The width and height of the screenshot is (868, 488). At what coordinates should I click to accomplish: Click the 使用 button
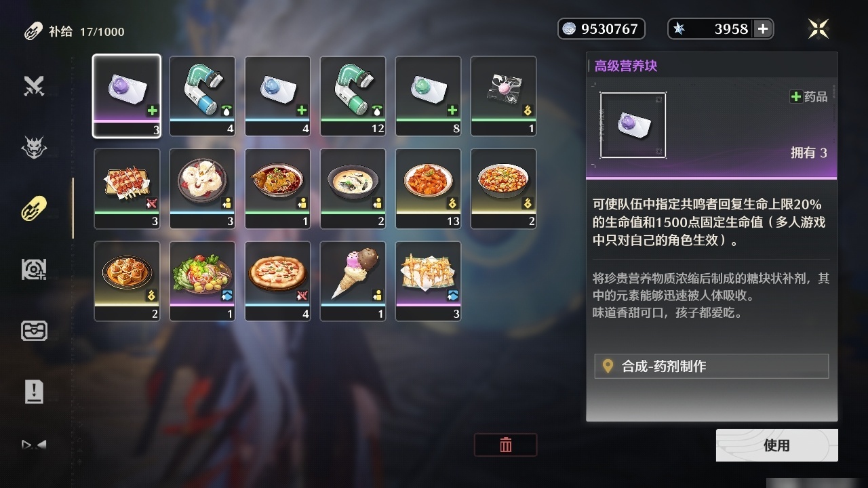click(776, 445)
